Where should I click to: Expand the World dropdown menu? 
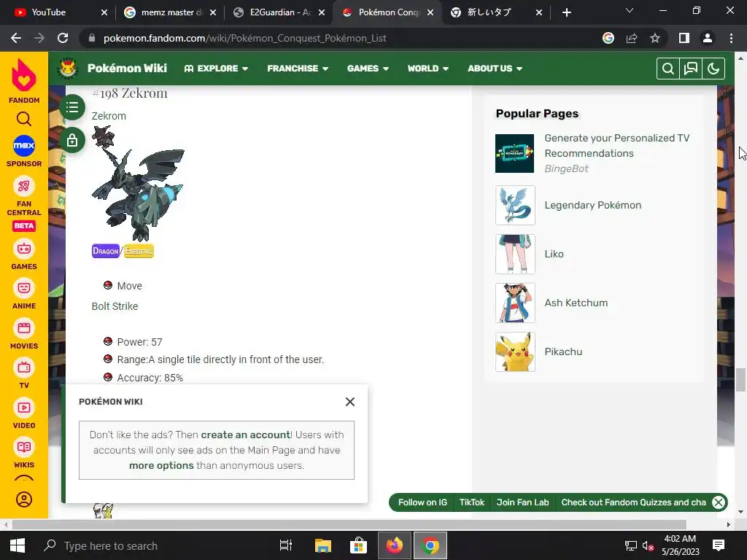pyautogui.click(x=427, y=69)
